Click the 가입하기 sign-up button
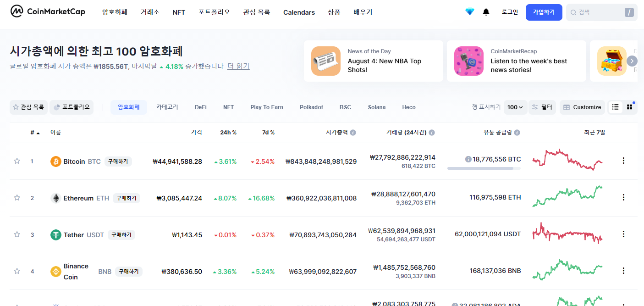Image resolution: width=644 pixels, height=306 pixels. point(544,12)
